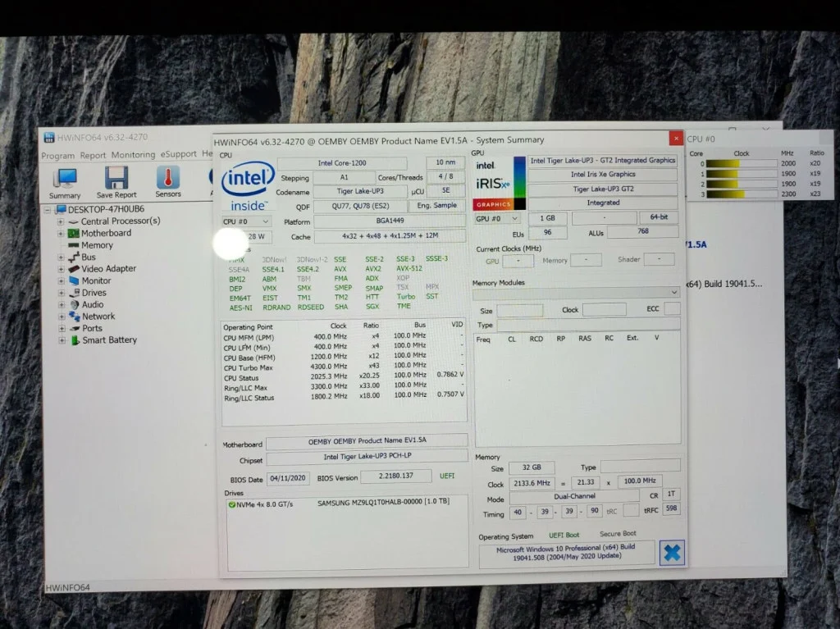This screenshot has width=840, height=629.
Task: Click the green check icon beside NVMe drive
Action: click(x=232, y=504)
